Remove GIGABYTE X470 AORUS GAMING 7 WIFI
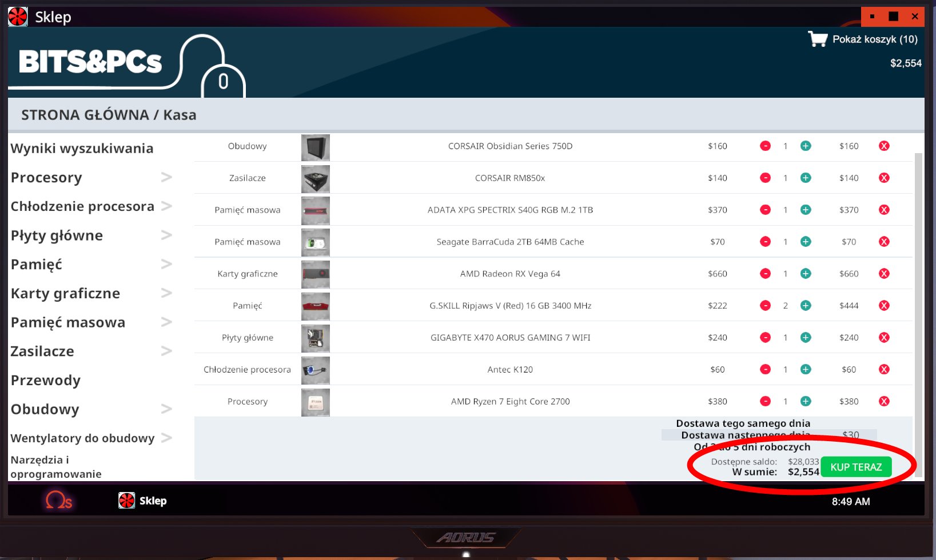 point(884,338)
